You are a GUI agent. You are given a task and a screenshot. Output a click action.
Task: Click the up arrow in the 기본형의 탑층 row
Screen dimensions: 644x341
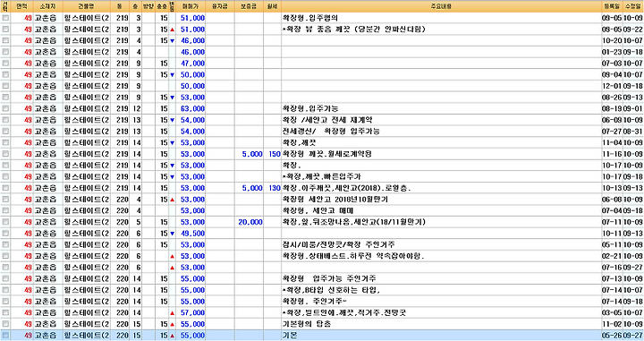pyautogui.click(x=172, y=324)
